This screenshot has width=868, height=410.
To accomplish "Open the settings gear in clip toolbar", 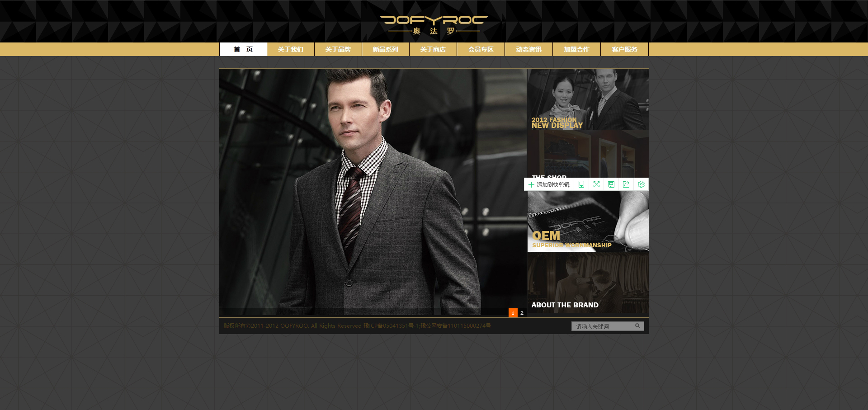I will (x=641, y=184).
